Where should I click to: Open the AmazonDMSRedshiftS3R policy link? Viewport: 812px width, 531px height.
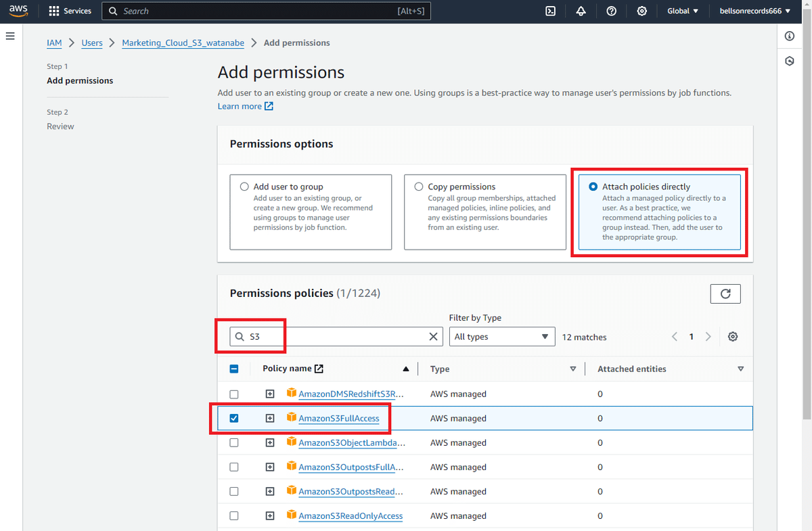(x=351, y=394)
